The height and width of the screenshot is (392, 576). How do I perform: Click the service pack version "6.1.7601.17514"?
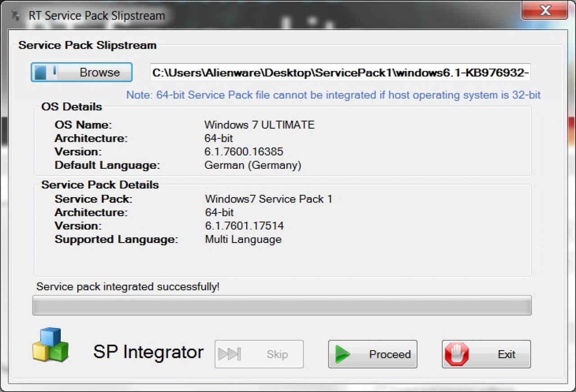(x=244, y=226)
